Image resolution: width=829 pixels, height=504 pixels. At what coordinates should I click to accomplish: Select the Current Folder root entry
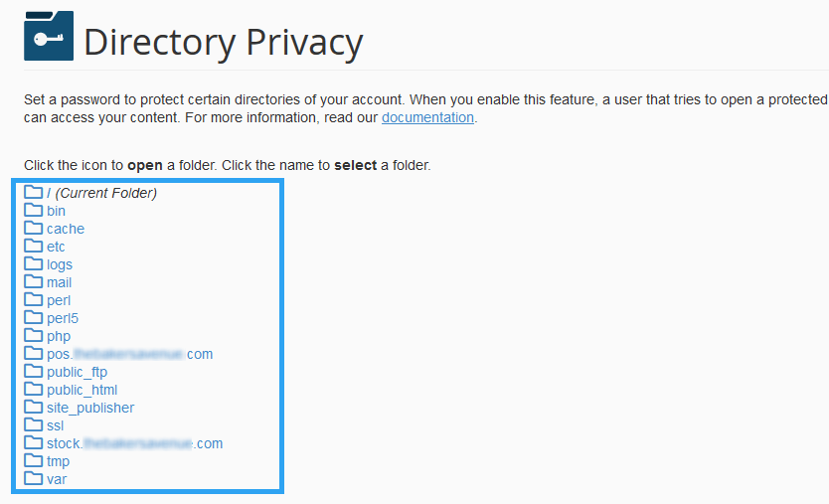click(101, 193)
